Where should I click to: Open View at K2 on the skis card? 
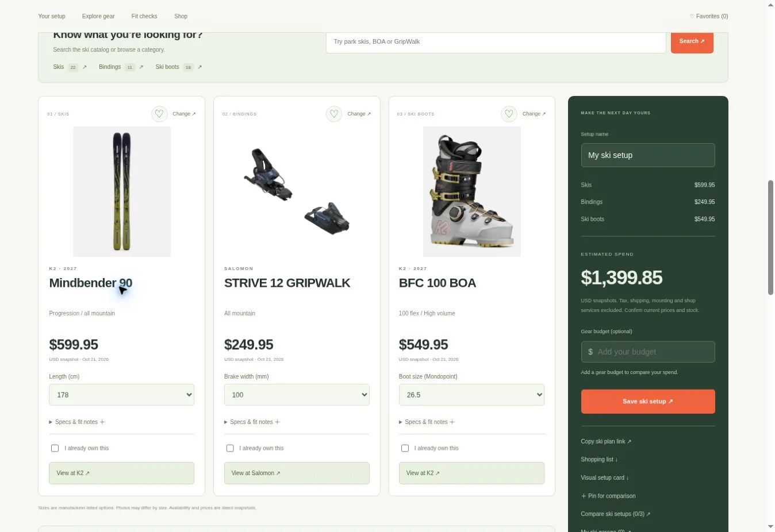[121, 473]
